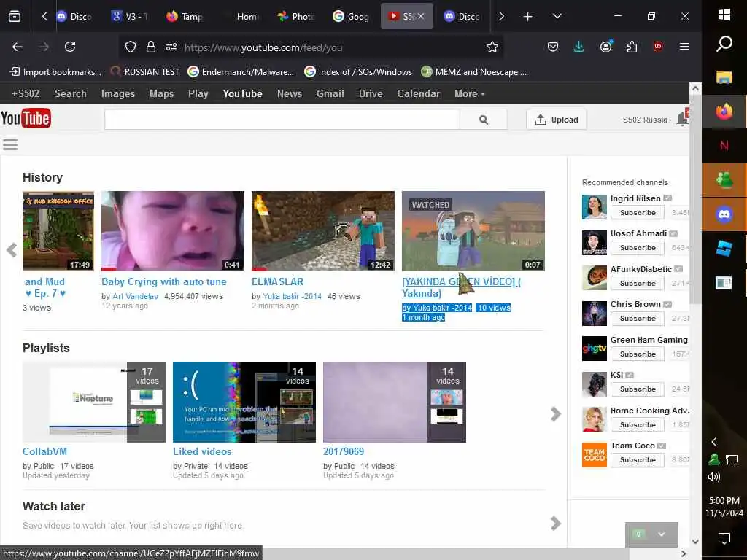Screen dimensions: 747x560
Task: Select Gmail in the Google bar
Action: click(x=330, y=94)
